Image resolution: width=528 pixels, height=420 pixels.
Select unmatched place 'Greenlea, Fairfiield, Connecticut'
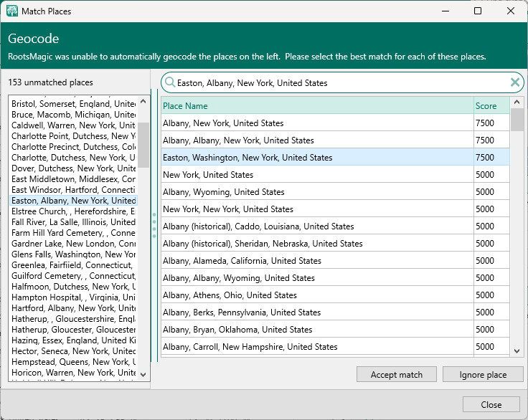[73, 265]
